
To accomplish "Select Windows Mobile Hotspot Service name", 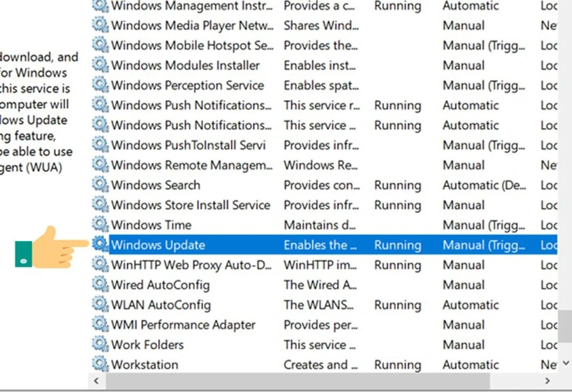I will (x=192, y=46).
